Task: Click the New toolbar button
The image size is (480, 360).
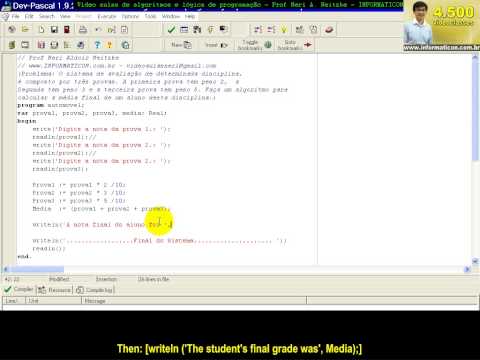Action: (181, 45)
